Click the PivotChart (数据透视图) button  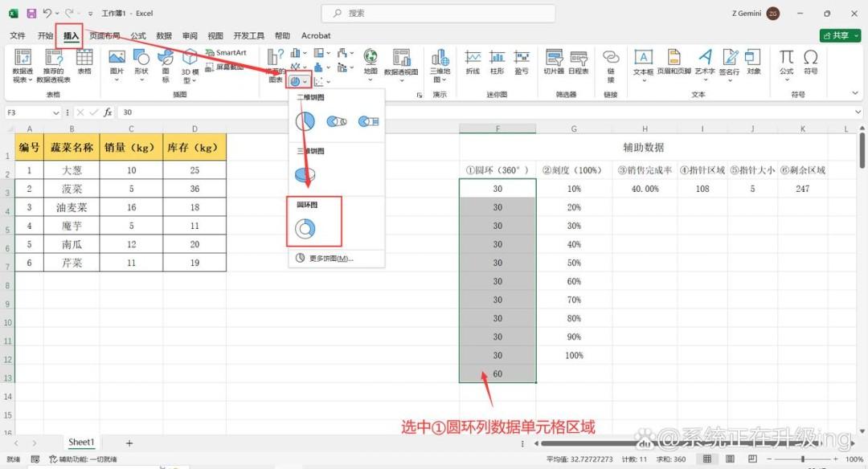(x=401, y=65)
